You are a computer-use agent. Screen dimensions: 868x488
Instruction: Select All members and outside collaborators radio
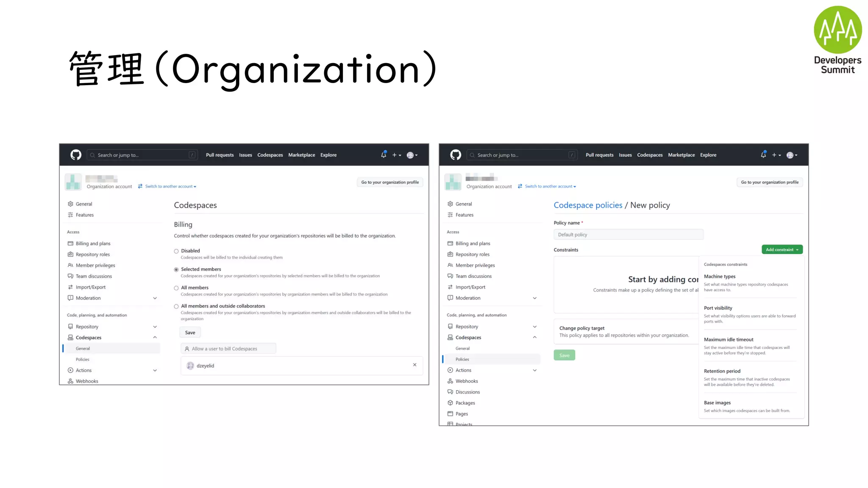point(176,306)
